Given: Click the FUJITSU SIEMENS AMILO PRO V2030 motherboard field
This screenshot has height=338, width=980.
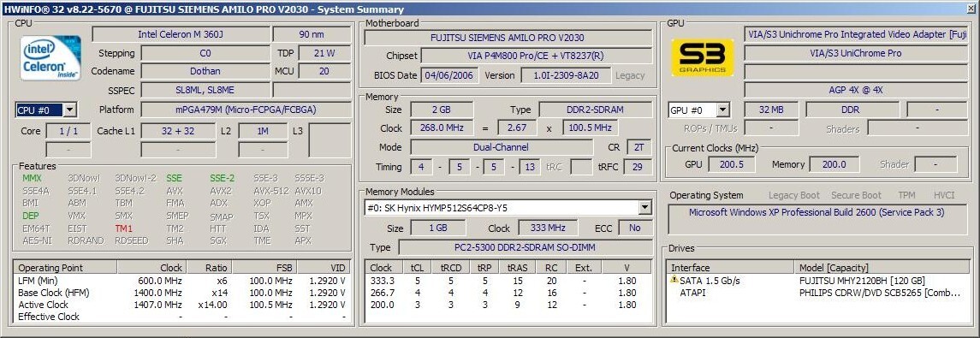Looking at the screenshot, I should coord(508,38).
